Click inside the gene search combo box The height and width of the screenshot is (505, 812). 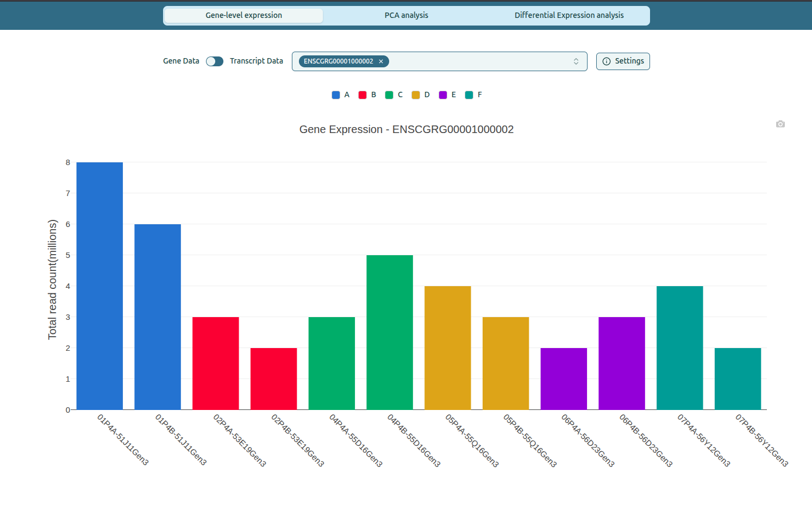478,61
